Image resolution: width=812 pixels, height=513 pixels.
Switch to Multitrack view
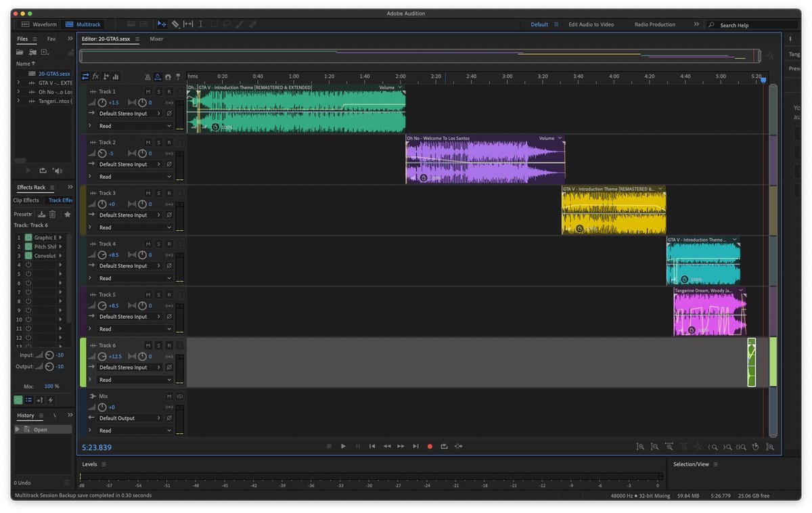tap(83, 24)
